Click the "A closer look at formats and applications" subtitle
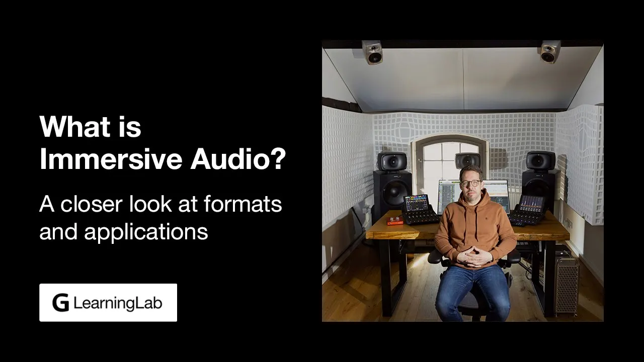This screenshot has height=362, width=644. pos(160,218)
